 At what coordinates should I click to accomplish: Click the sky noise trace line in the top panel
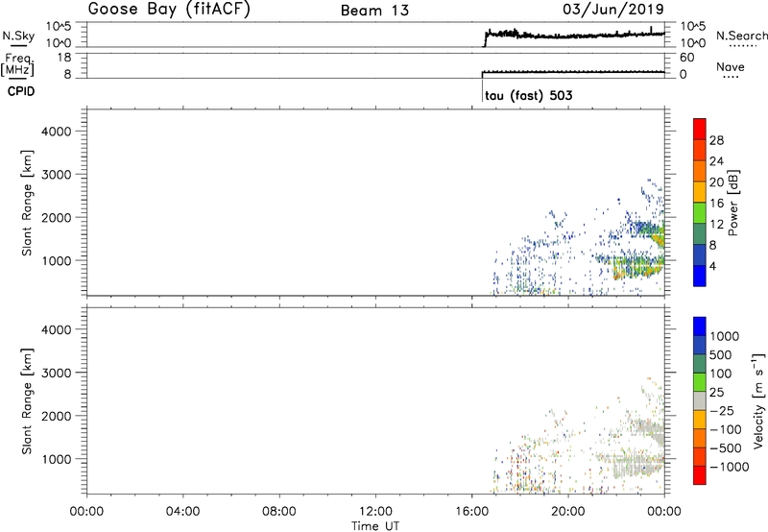pyautogui.click(x=573, y=36)
